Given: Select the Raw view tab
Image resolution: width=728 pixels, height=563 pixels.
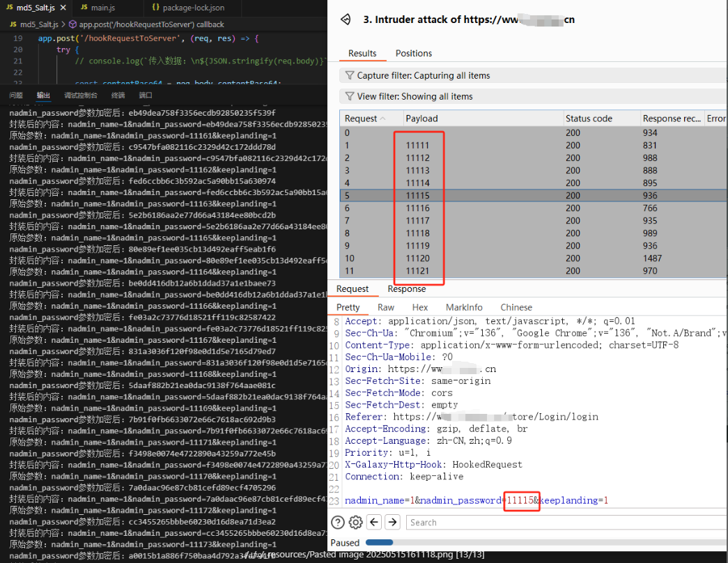Looking at the screenshot, I should tap(385, 307).
